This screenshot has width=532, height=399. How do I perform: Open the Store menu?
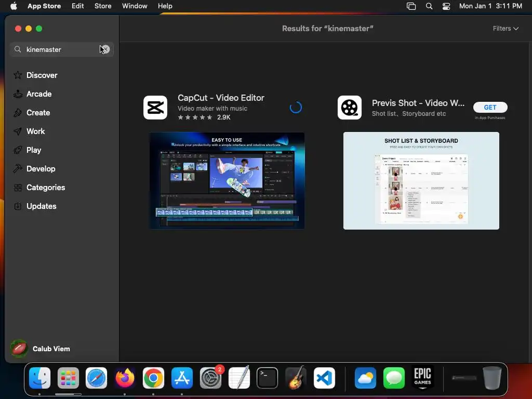point(103,6)
